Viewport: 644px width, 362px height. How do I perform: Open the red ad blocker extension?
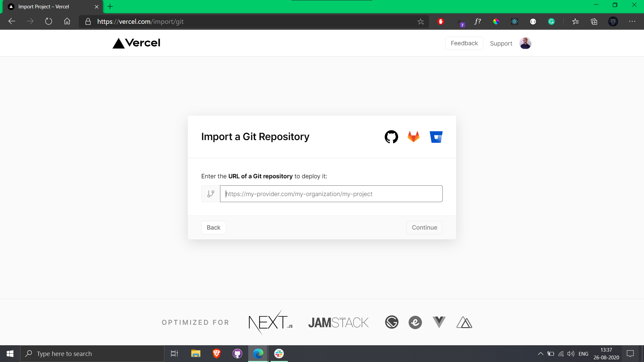click(441, 21)
